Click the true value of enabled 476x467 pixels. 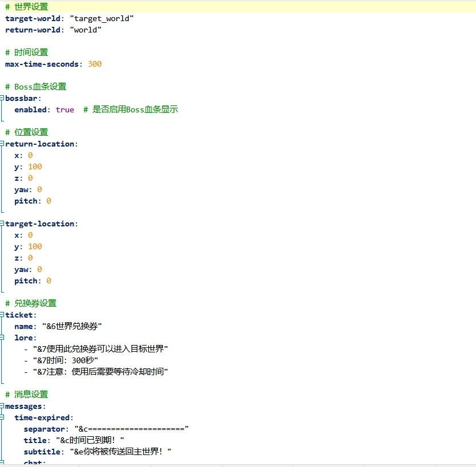click(65, 109)
